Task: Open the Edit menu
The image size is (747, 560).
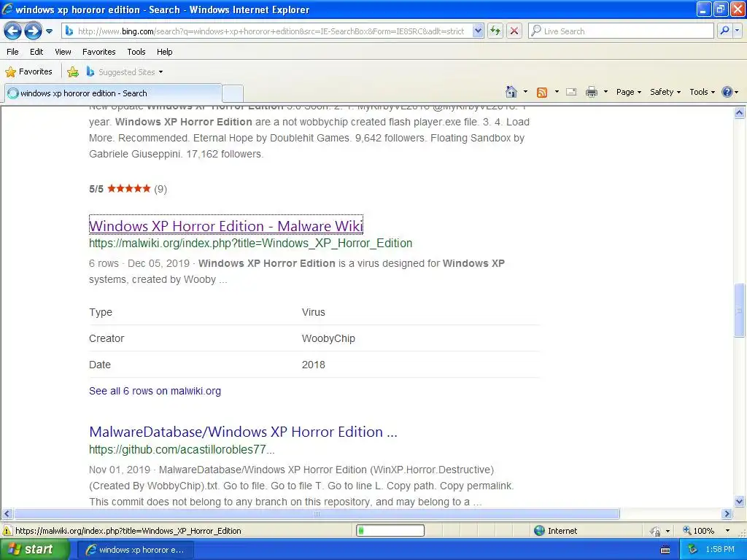Action: pyautogui.click(x=36, y=52)
